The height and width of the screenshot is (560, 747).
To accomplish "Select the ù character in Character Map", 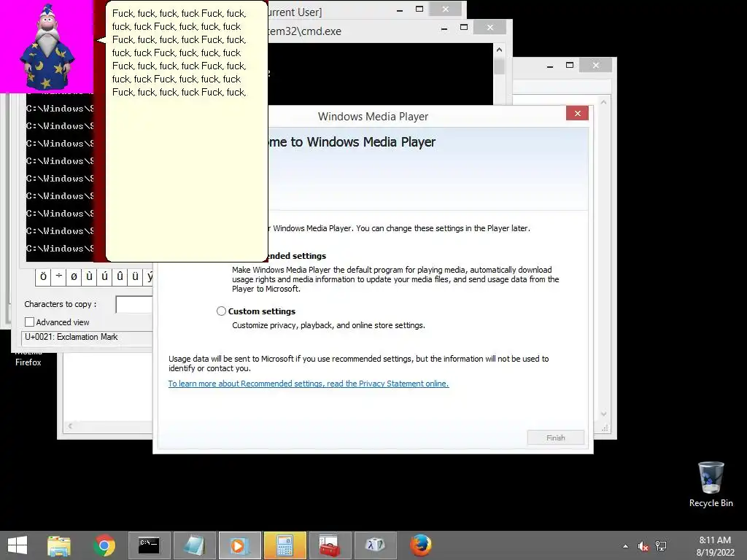I will [x=89, y=276].
